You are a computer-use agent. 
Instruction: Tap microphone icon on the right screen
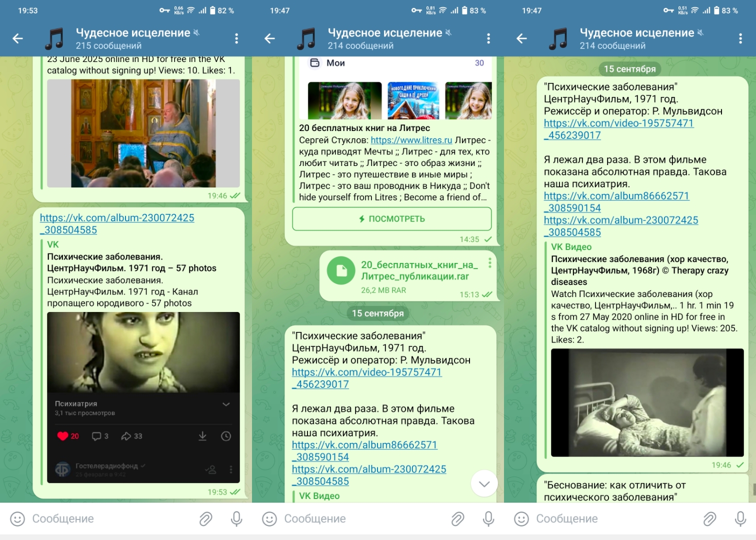740,519
